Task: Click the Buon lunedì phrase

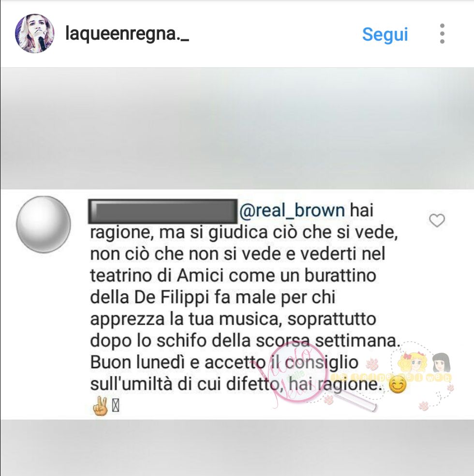Action: [138, 363]
